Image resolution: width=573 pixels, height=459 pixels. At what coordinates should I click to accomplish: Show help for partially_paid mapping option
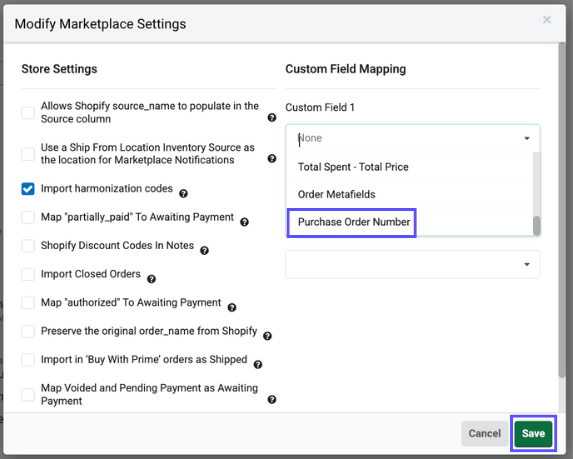click(244, 222)
